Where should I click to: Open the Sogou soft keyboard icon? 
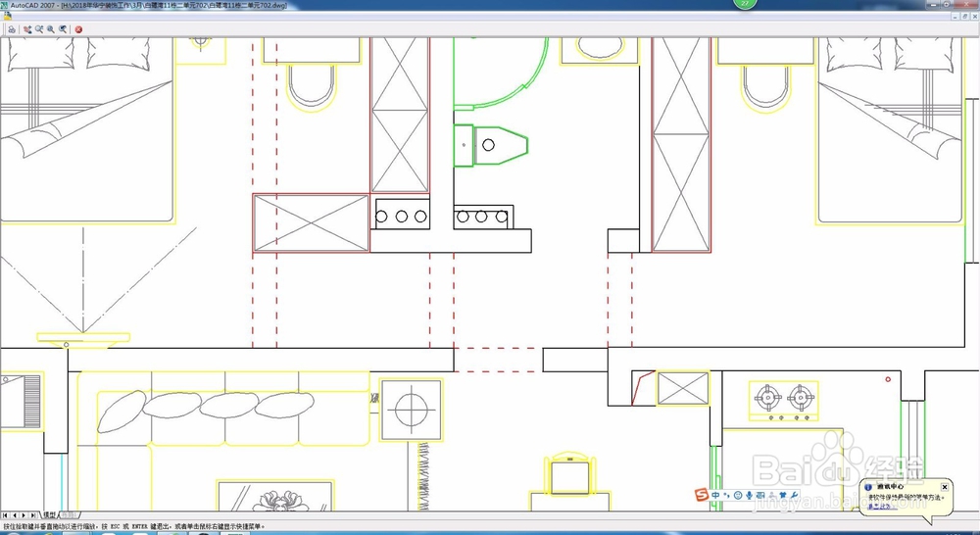(x=760, y=495)
